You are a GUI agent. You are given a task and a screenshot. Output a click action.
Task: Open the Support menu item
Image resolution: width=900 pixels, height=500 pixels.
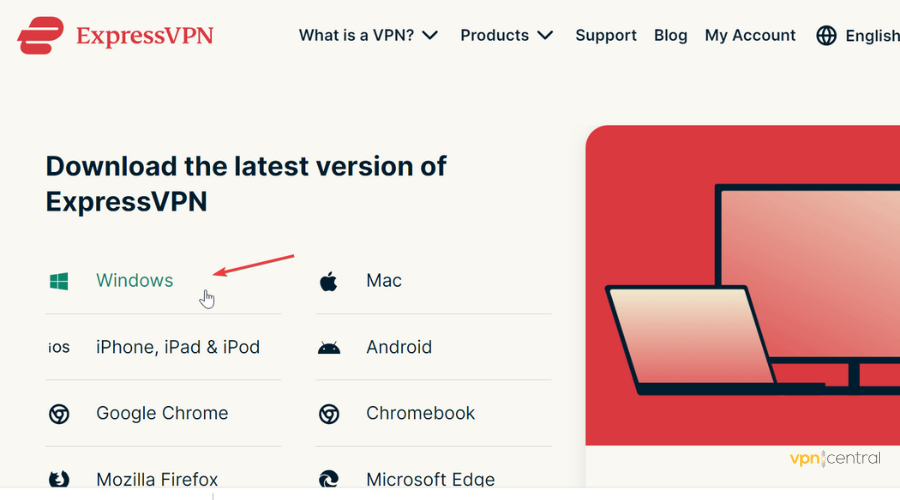605,35
